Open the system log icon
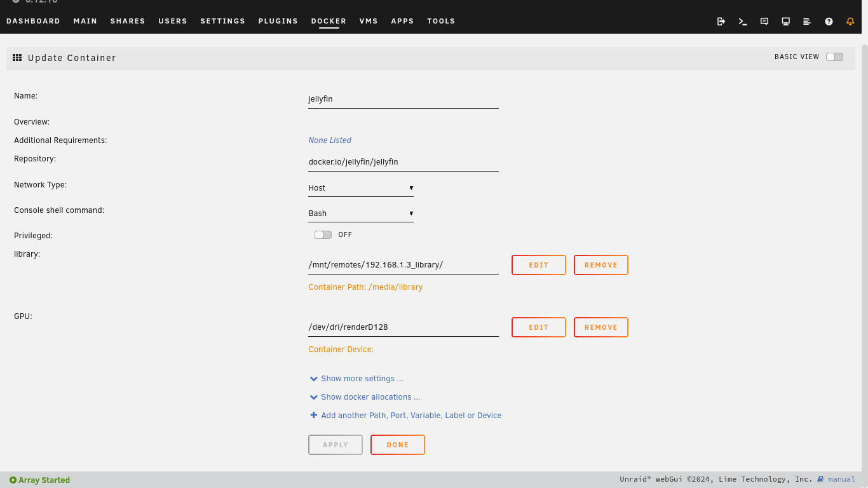The width and height of the screenshot is (868, 488). click(807, 21)
